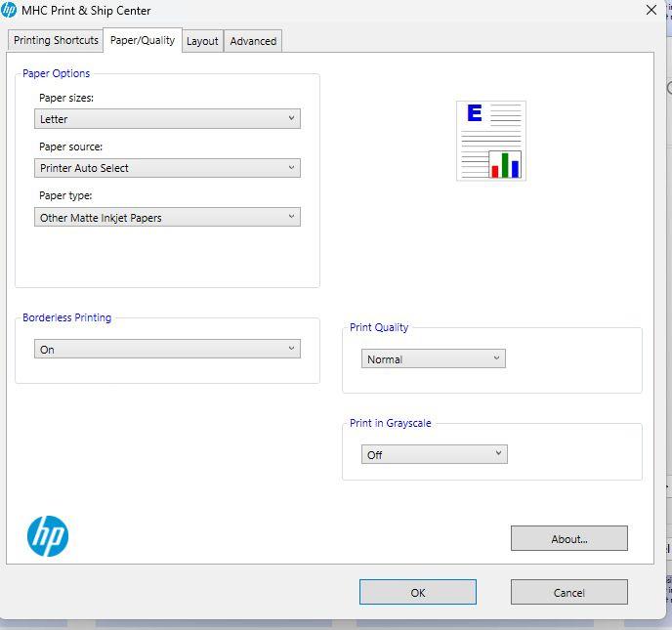Viewport: 672px width, 630px height.
Task: Confirm settings with the OK button
Action: coord(418,592)
